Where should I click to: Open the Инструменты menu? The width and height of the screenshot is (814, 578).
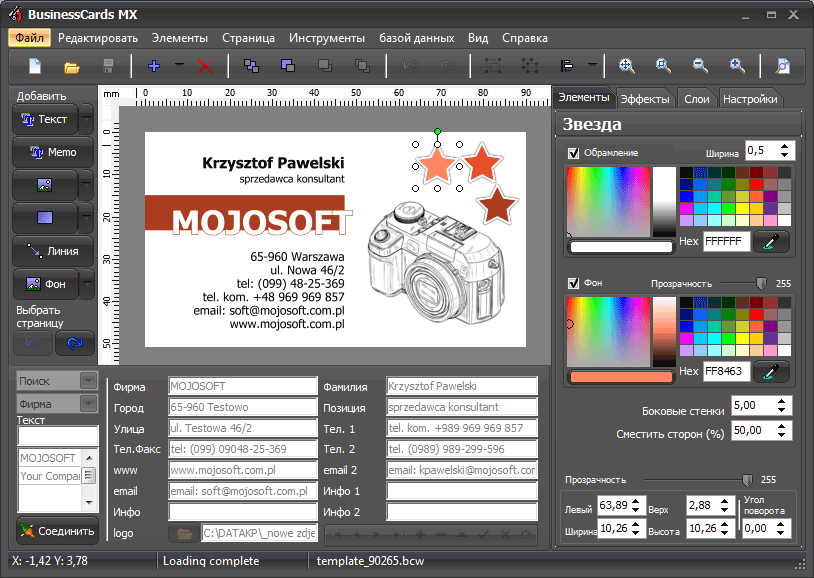coord(327,38)
